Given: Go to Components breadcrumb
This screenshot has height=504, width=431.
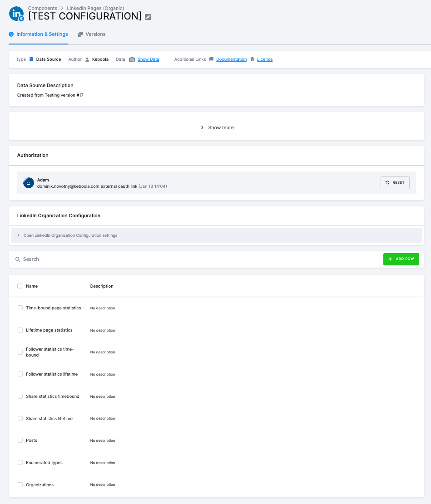Looking at the screenshot, I should click(x=43, y=8).
